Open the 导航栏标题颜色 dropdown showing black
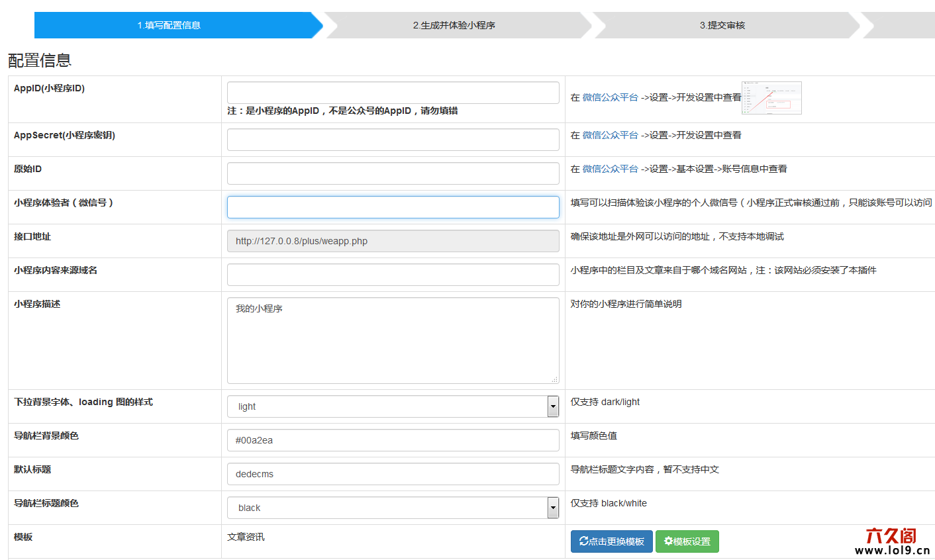Viewport: 935px width, 560px height. (x=393, y=508)
